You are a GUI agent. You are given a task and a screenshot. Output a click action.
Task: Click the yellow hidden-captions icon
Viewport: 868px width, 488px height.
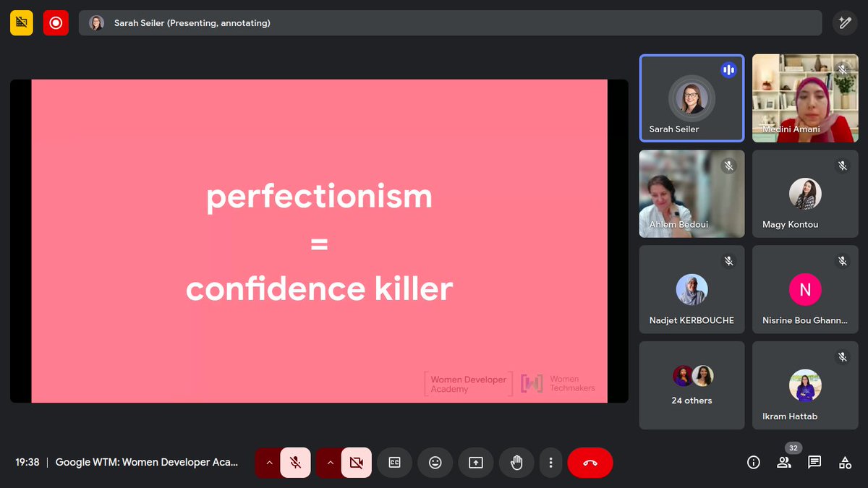(x=22, y=23)
